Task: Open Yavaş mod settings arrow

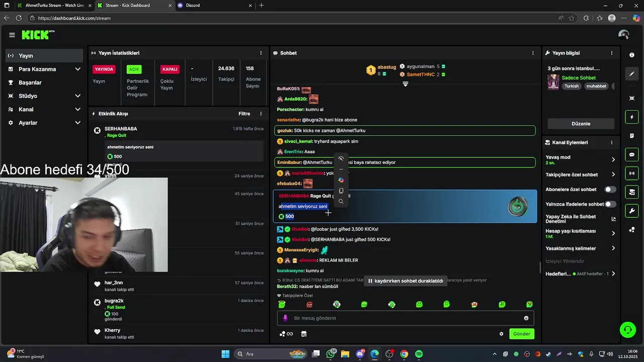Action: coord(613,160)
